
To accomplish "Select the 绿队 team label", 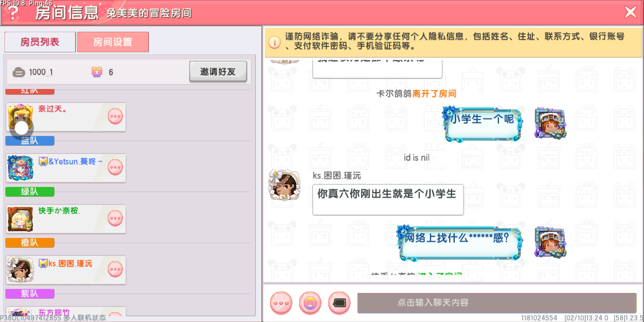I will coord(30,192).
